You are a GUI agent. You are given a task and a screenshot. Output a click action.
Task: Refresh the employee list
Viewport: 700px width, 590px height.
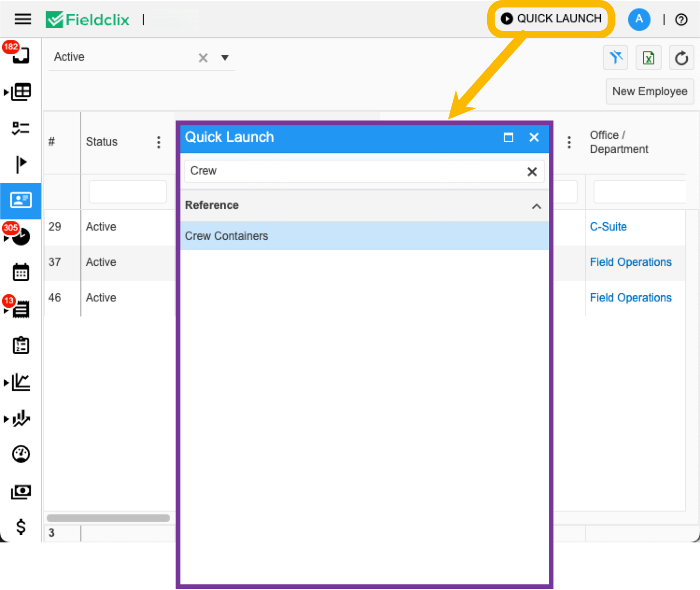coord(681,57)
